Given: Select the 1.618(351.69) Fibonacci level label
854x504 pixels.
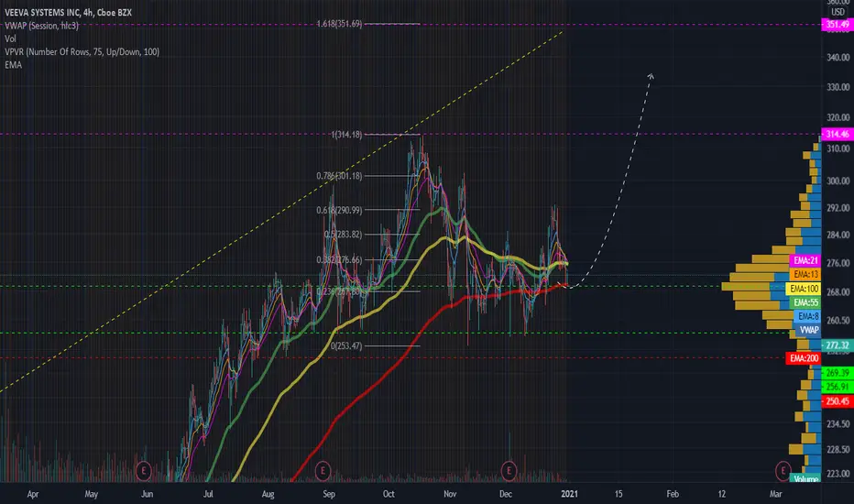Looking at the screenshot, I should (339, 24).
